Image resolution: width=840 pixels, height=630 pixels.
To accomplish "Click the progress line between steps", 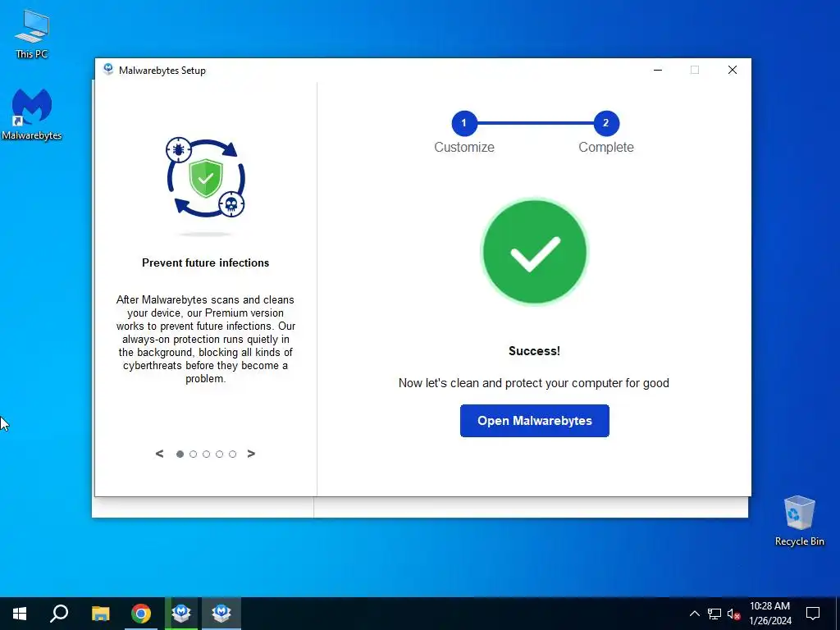I will (535, 123).
